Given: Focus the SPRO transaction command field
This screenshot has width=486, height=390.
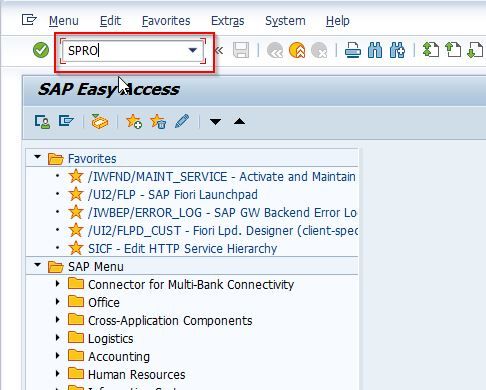Looking at the screenshot, I should 133,51.
